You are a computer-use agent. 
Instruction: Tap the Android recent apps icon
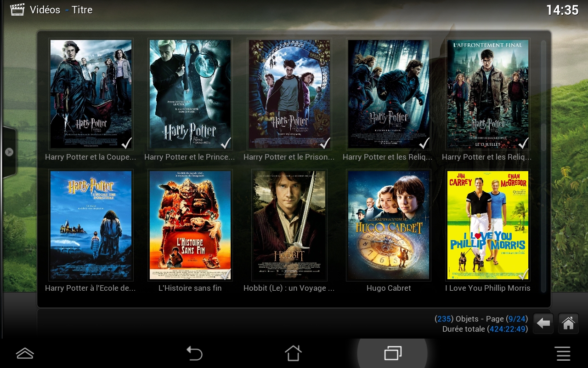[x=392, y=353]
